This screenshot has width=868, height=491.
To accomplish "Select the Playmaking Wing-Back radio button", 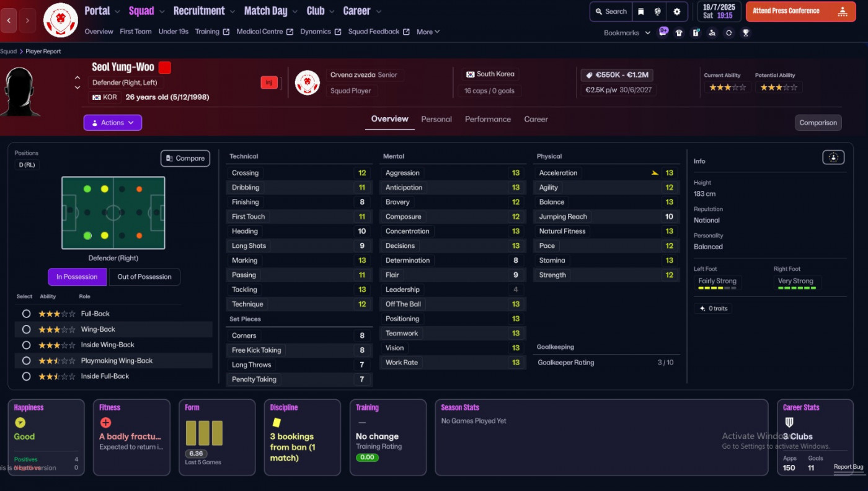I will pyautogui.click(x=26, y=361).
